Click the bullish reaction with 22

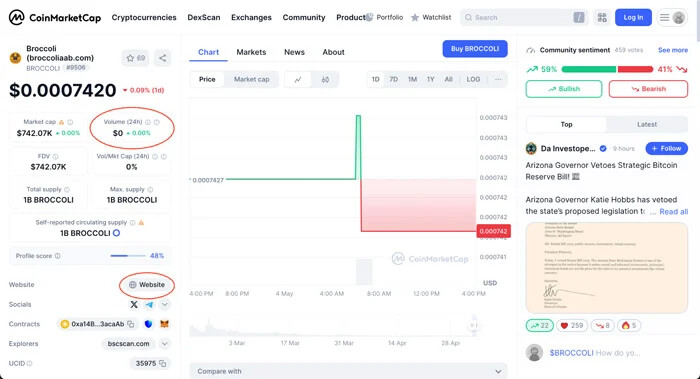point(540,325)
